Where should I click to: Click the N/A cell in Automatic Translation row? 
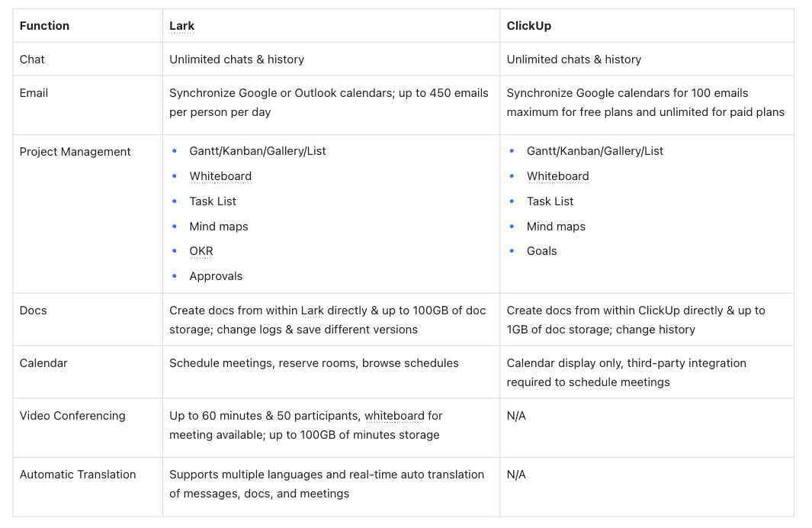[516, 475]
